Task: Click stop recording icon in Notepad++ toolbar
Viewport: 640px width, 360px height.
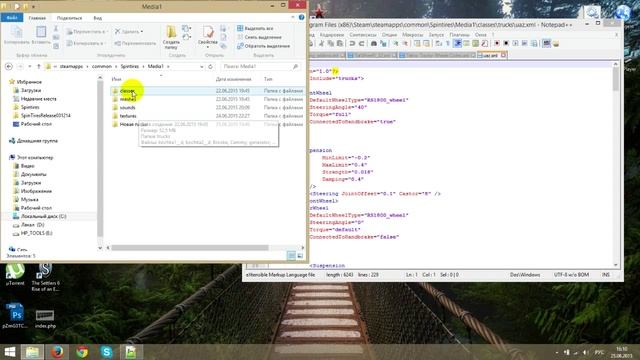Action: click(506, 44)
